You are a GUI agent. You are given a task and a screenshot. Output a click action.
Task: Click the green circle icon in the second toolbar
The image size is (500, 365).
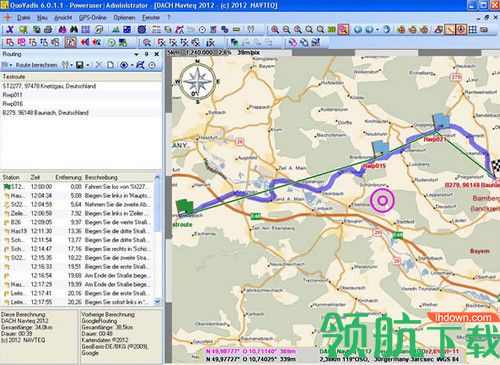click(x=111, y=42)
